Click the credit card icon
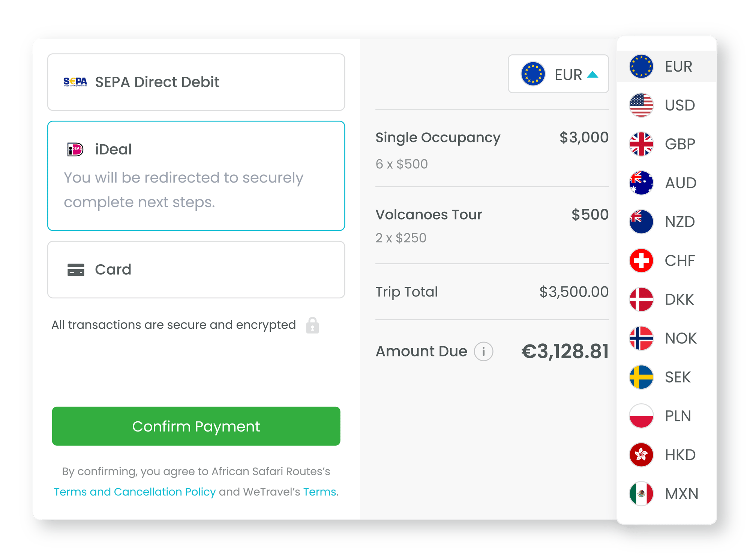750x560 pixels. click(x=76, y=270)
